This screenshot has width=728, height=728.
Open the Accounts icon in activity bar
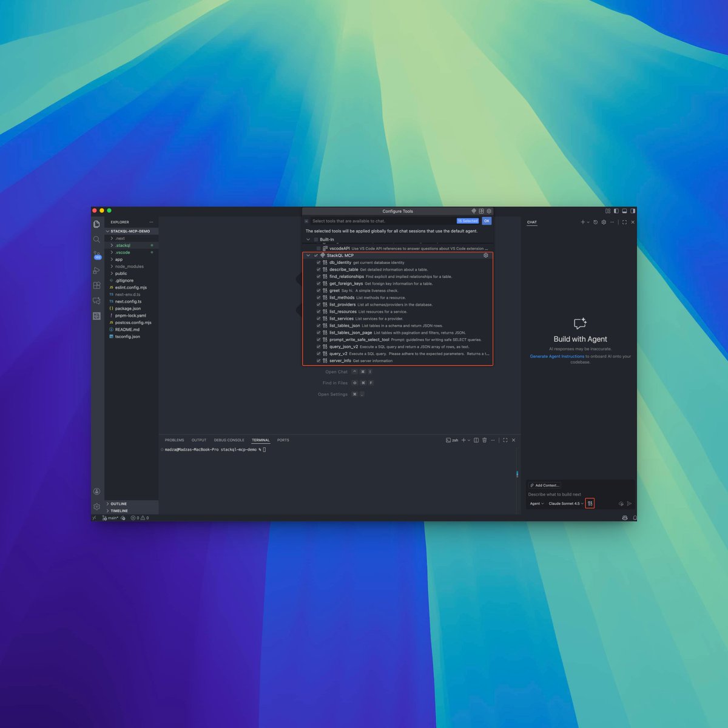[96, 491]
